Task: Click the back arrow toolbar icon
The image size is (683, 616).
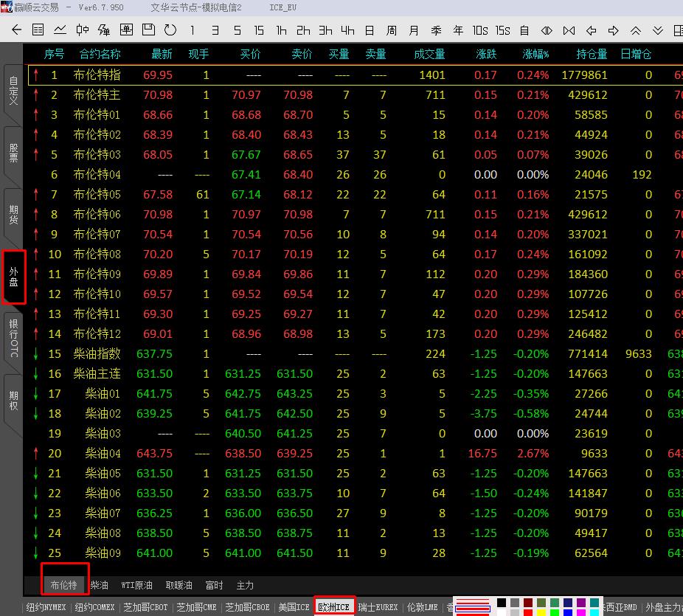Action: [x=16, y=30]
